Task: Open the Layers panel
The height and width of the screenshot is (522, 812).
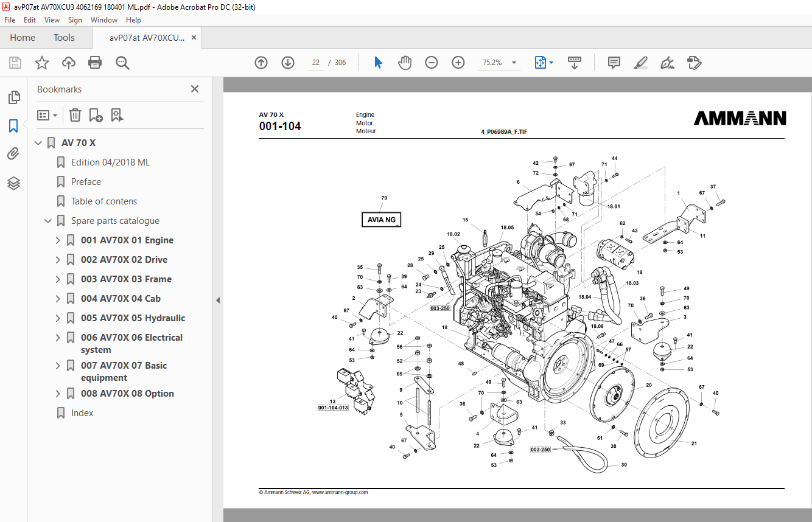Action: coord(13,183)
